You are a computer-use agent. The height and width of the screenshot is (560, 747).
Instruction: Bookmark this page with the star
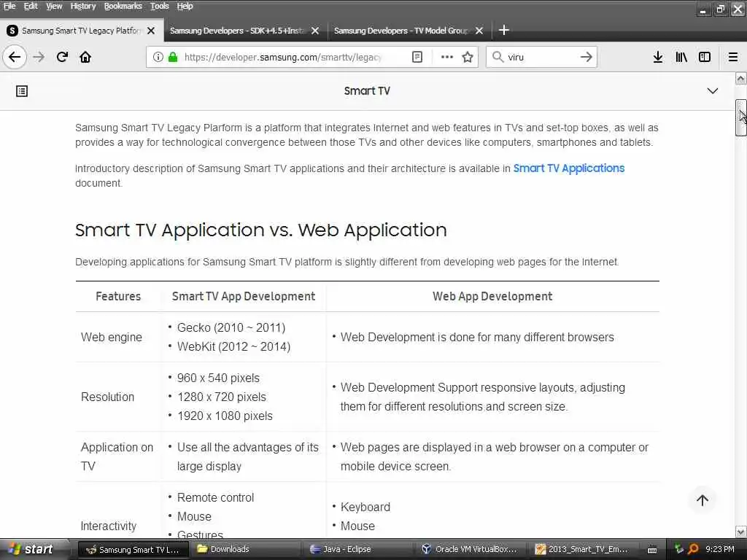(x=468, y=57)
